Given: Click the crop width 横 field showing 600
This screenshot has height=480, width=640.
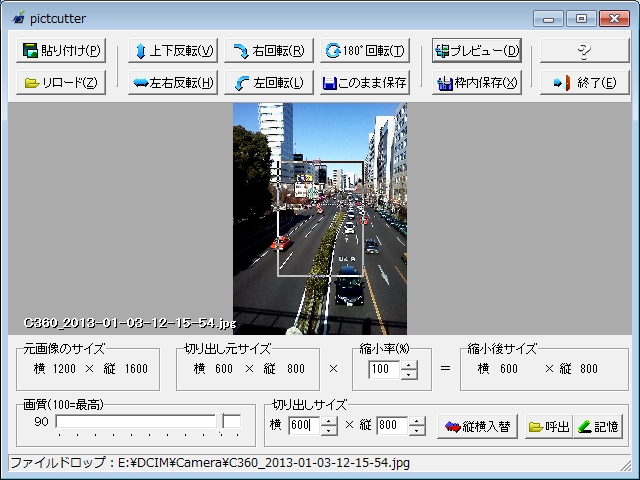Looking at the screenshot, I should coord(304,426).
